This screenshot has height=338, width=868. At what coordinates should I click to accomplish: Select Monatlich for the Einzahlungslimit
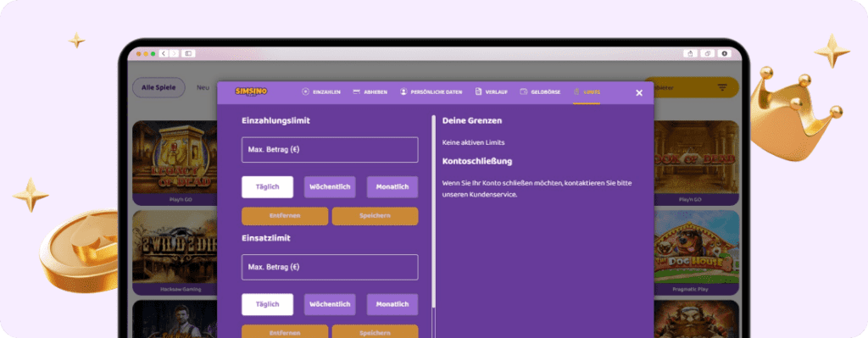pyautogui.click(x=392, y=187)
